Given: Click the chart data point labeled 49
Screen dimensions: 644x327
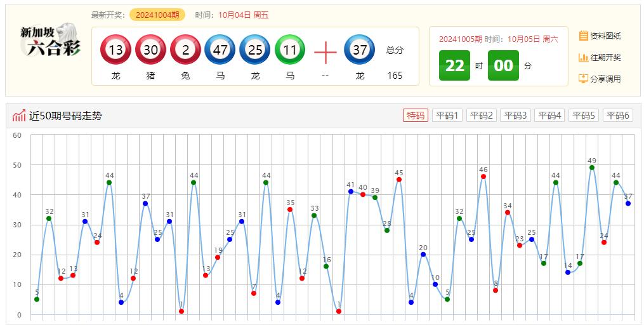Looking at the screenshot, I should 592,168.
